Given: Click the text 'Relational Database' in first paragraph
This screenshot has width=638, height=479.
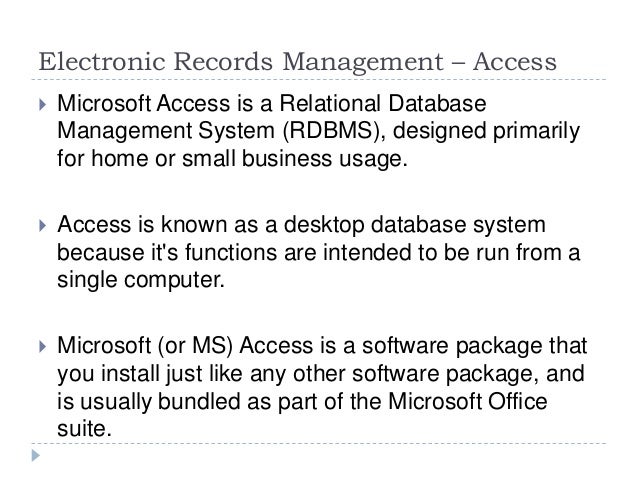Looking at the screenshot, I should 382,103.
